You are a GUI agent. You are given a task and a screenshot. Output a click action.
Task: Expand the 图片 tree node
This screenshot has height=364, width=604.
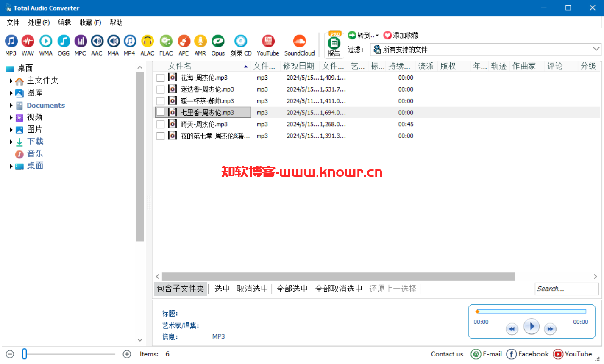point(11,130)
